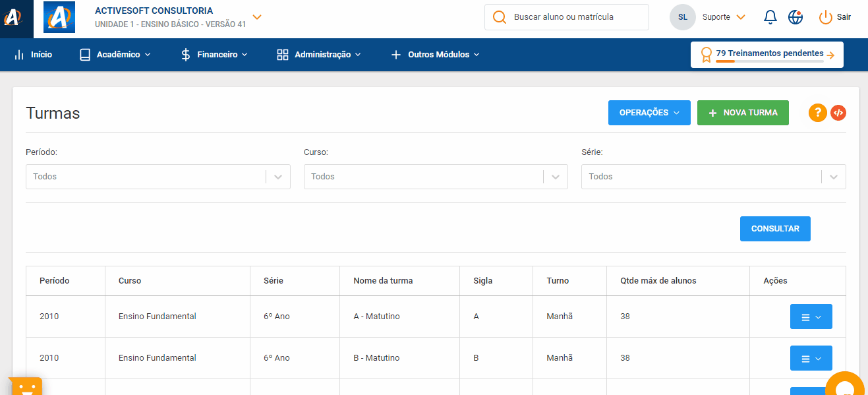
Task: Click the dollar sign icon beside Financeiro
Action: tap(186, 55)
